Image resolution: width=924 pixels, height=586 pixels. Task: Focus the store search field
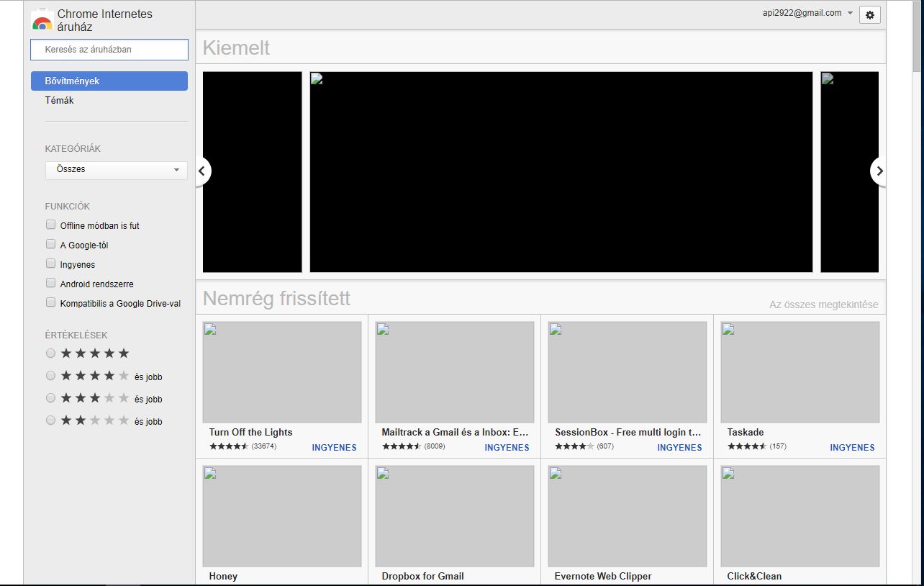[x=109, y=50]
